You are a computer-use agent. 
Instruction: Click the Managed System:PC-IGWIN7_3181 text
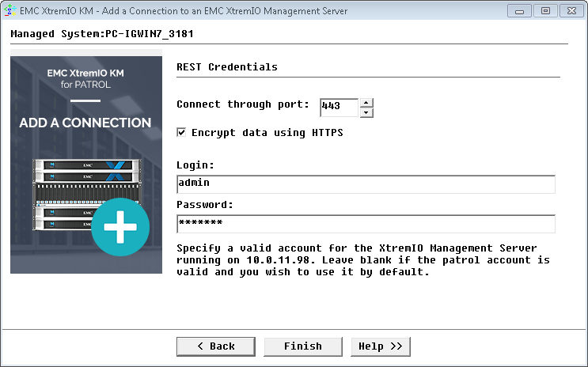(102, 34)
